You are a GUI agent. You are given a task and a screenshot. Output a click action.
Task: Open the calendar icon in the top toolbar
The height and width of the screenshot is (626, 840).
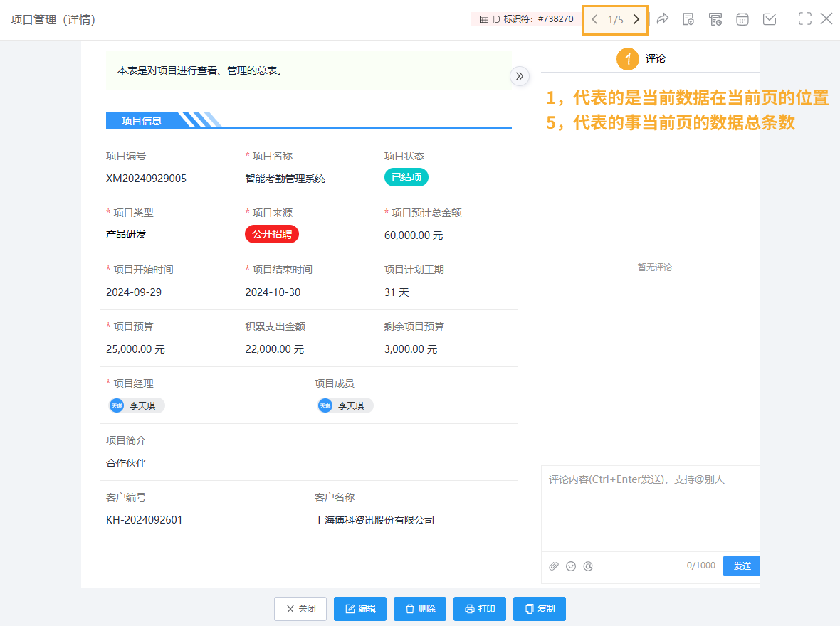click(x=742, y=19)
